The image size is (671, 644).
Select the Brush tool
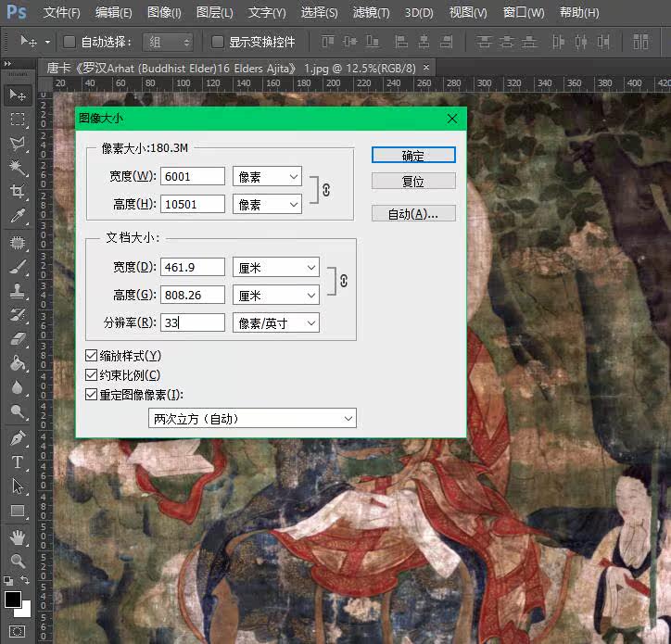click(x=17, y=267)
